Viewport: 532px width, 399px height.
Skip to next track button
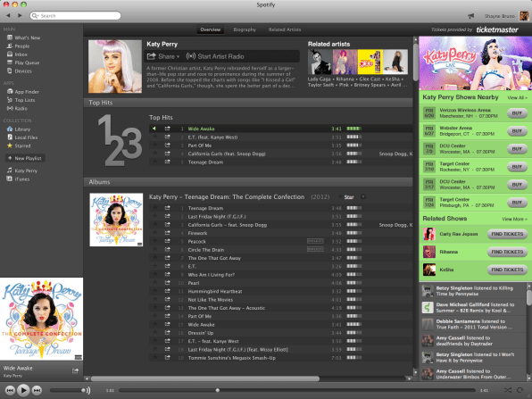(37, 390)
